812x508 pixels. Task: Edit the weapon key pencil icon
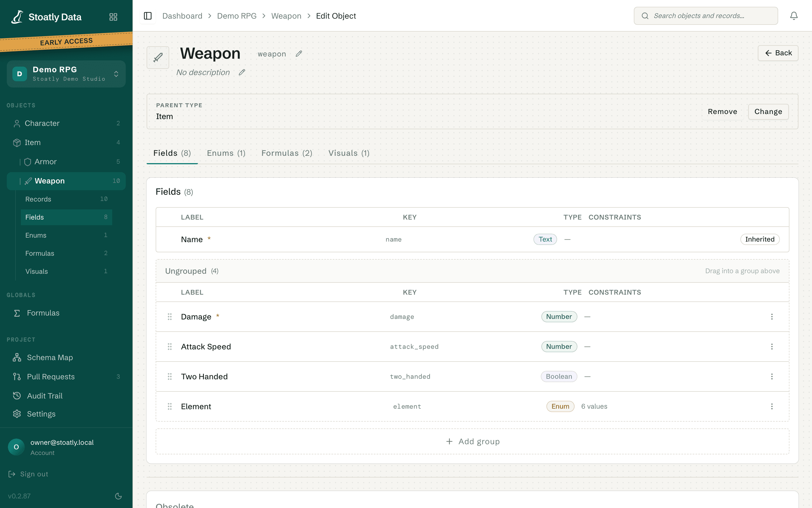coord(299,54)
